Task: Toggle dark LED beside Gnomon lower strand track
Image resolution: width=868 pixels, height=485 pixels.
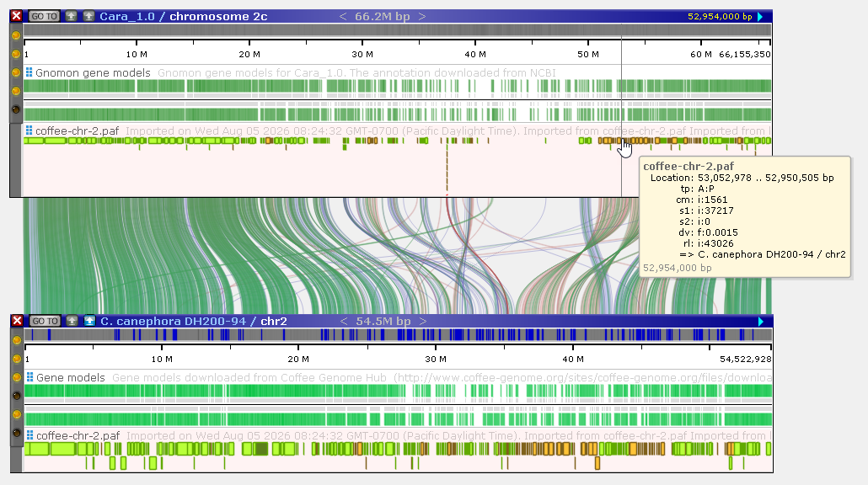Action: pos(16,109)
